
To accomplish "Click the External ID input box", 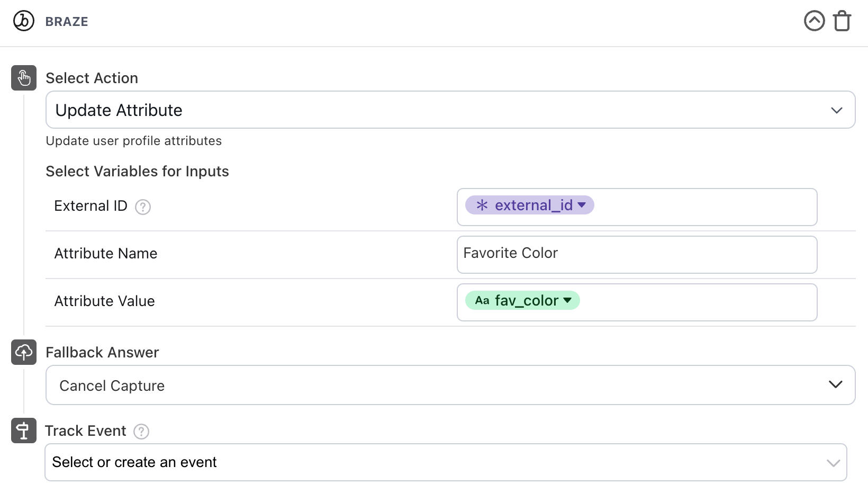I will [637, 207].
